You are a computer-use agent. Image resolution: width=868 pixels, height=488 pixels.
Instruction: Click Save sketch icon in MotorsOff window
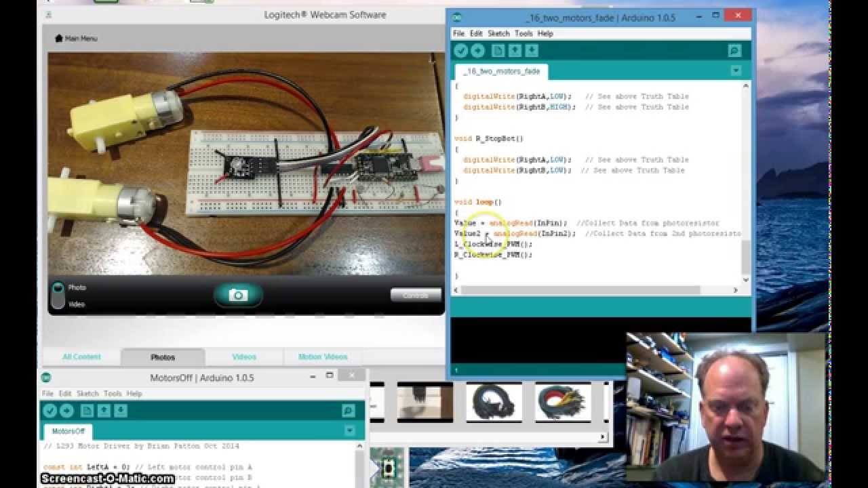tap(120, 410)
